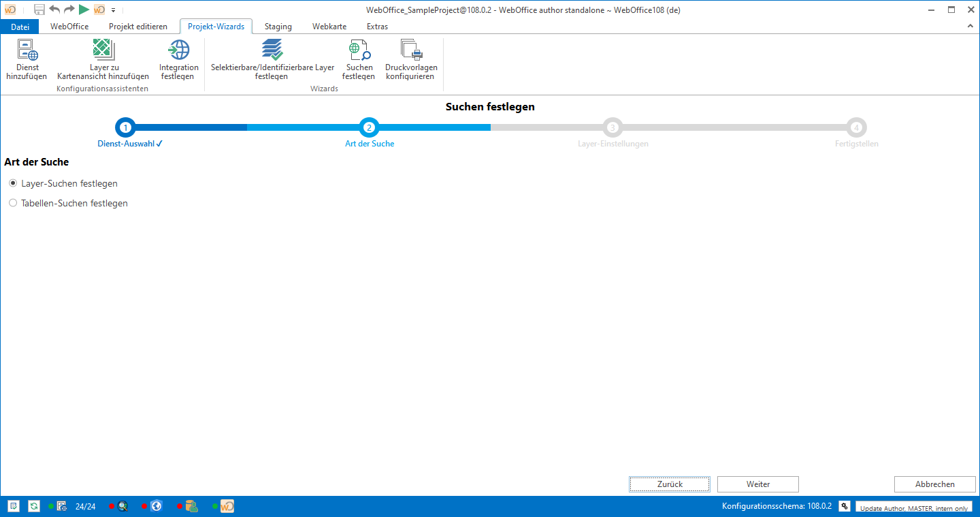Open the Datei menu
The width and height of the screenshot is (980, 517).
point(20,27)
